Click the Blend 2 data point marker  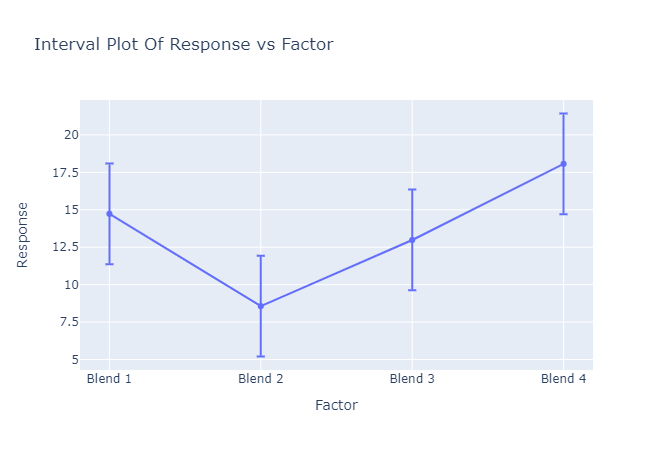(261, 306)
